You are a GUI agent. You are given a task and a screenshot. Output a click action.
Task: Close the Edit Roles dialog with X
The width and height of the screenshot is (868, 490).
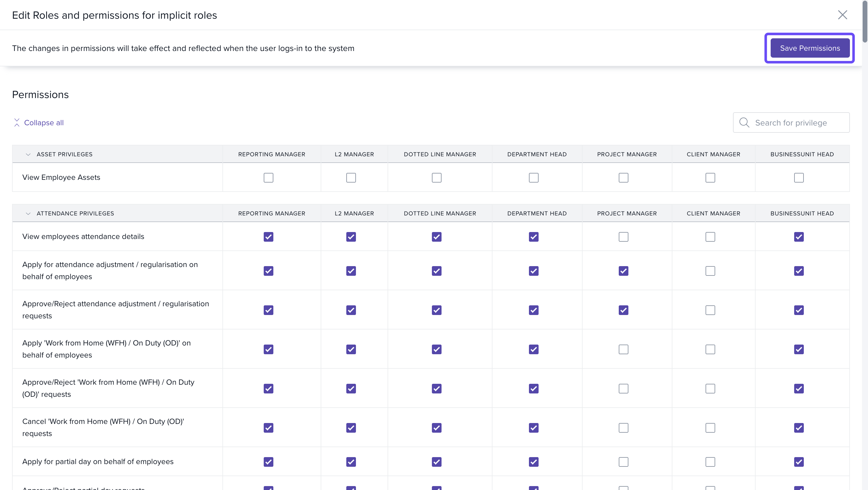[x=842, y=15]
